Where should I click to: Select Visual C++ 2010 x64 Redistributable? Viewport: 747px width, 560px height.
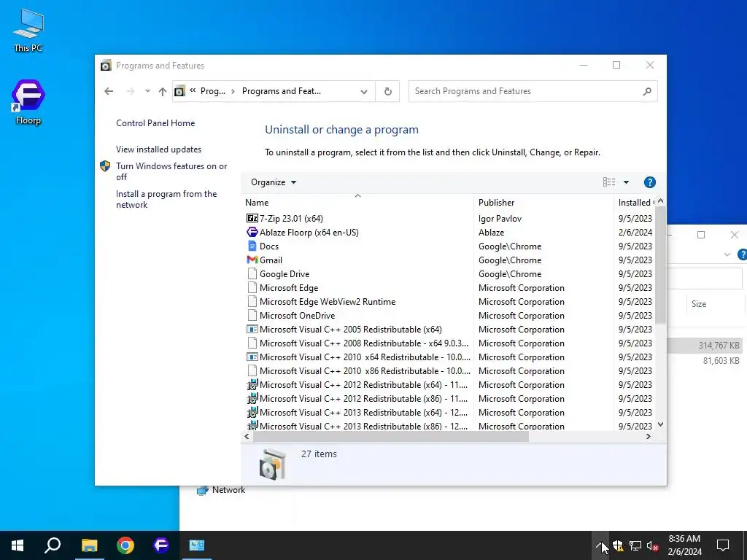click(x=357, y=357)
